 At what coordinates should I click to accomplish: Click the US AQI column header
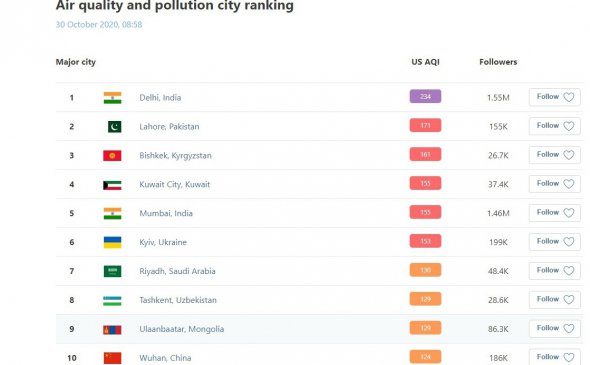pyautogui.click(x=425, y=62)
